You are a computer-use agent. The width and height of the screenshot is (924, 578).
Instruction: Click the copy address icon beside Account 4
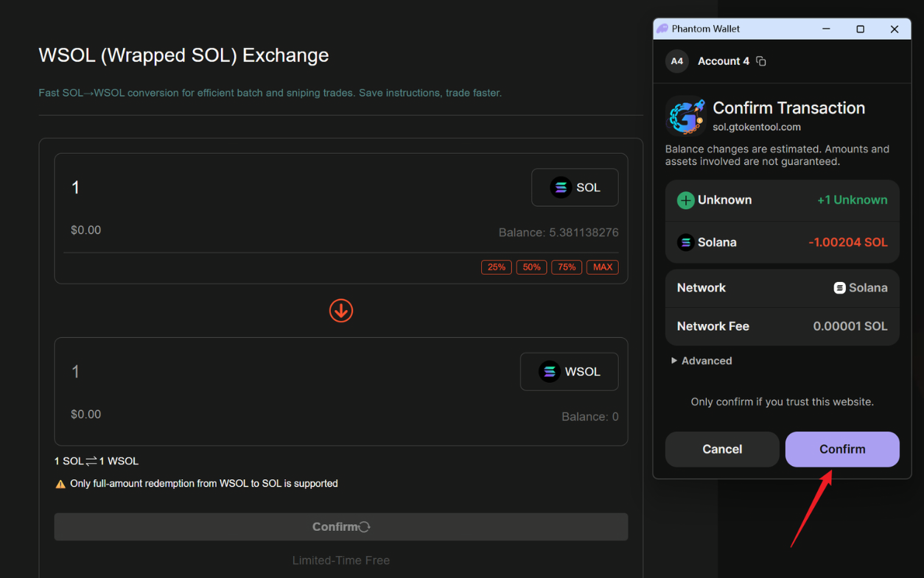(x=763, y=61)
